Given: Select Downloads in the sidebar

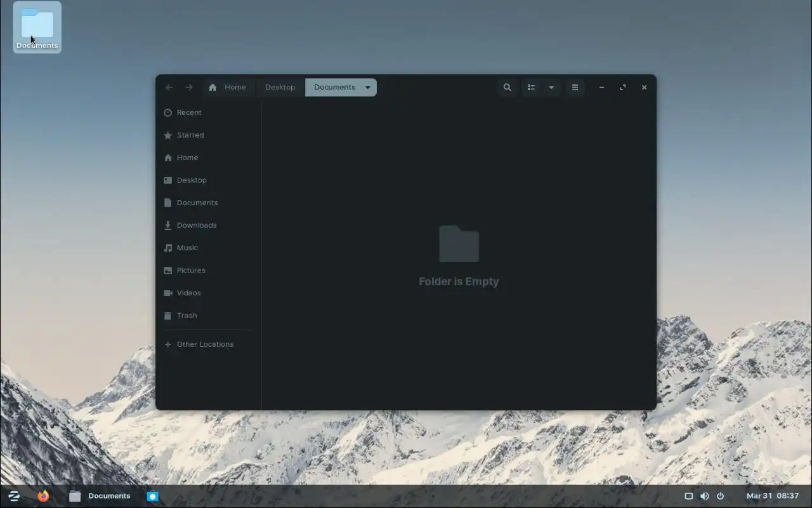Looking at the screenshot, I should (x=209, y=225).
